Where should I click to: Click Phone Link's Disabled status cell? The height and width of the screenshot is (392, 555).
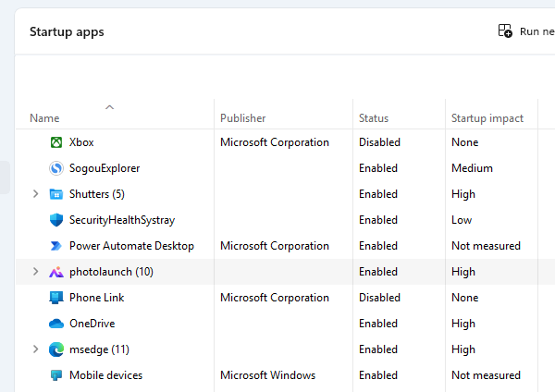click(379, 298)
